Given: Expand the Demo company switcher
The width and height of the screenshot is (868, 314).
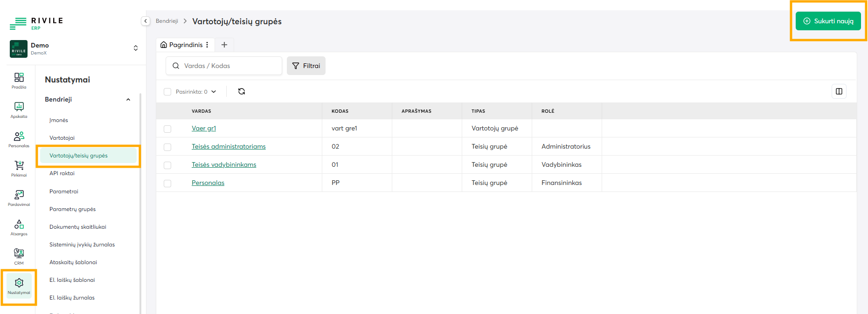Looking at the screenshot, I should click(135, 48).
